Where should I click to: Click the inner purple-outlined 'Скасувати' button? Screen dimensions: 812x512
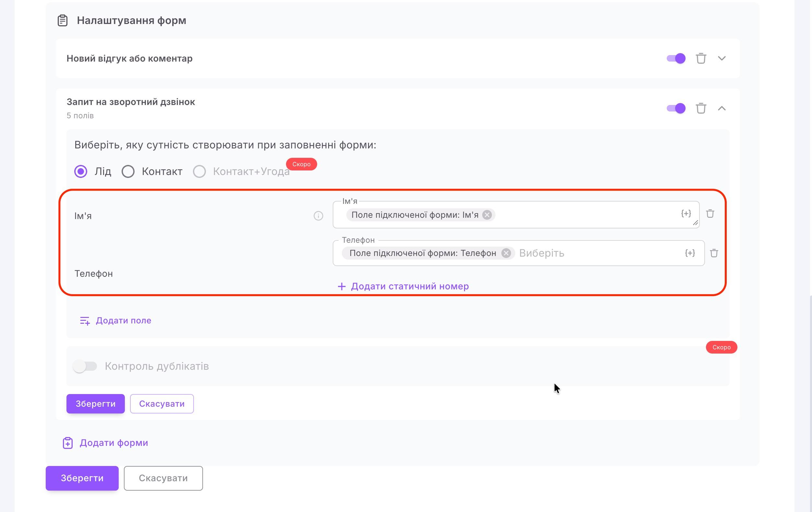162,403
